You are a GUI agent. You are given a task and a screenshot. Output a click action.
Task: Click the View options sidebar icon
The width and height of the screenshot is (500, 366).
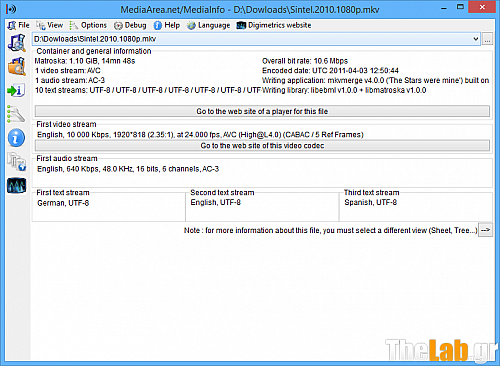click(x=16, y=114)
